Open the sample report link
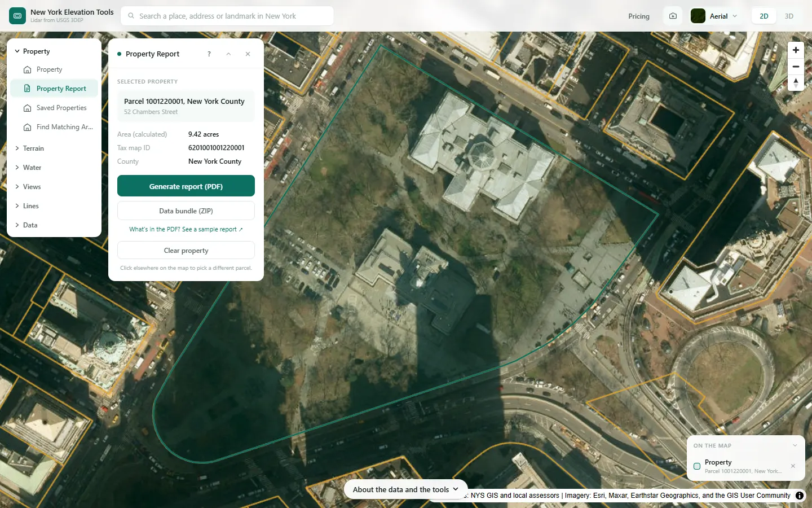The width and height of the screenshot is (812, 508). pos(186,229)
